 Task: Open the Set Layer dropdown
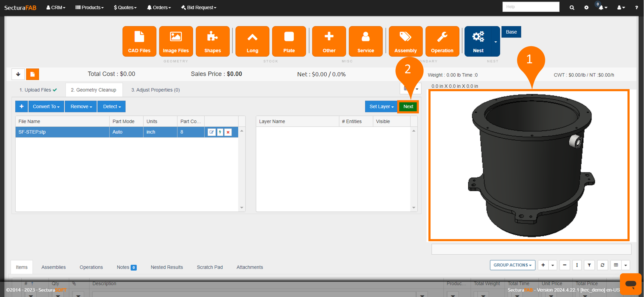[x=381, y=106]
